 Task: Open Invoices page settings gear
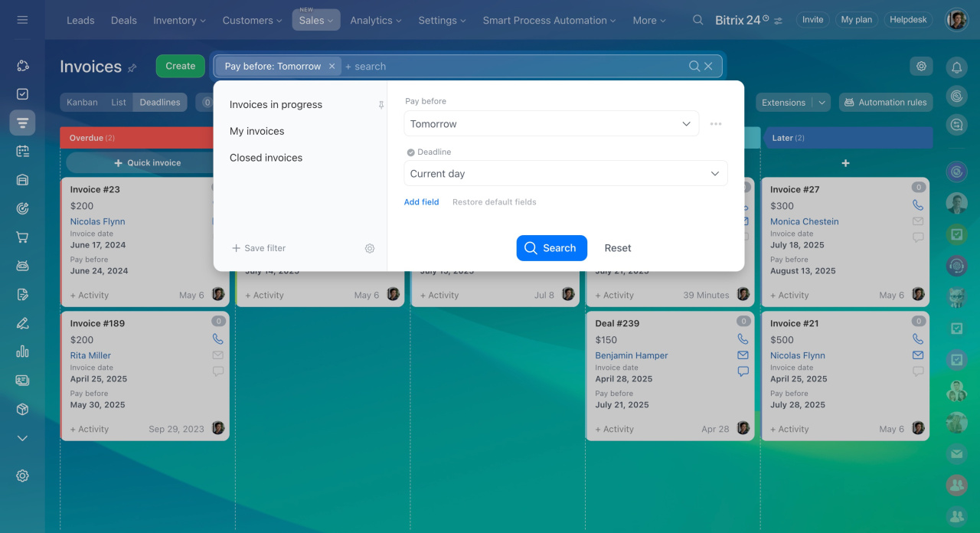(x=921, y=66)
